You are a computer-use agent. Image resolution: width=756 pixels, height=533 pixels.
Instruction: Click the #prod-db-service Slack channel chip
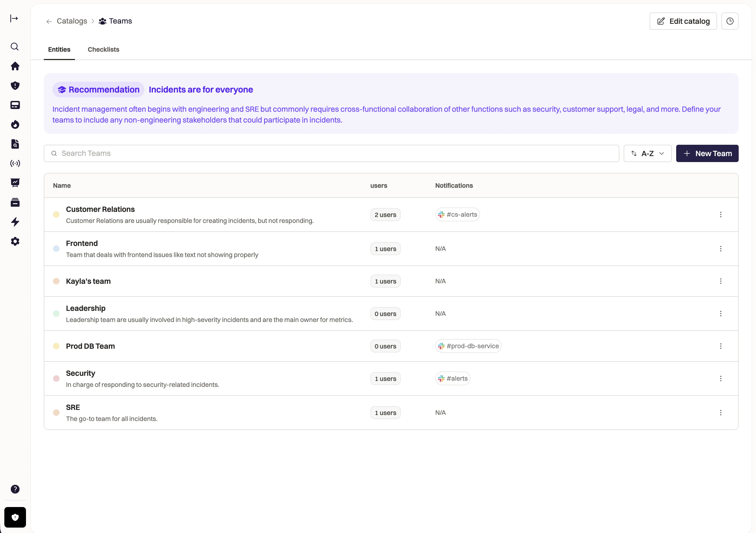click(468, 346)
